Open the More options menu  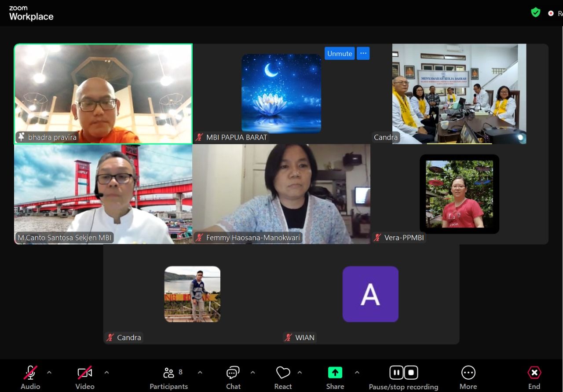468,373
